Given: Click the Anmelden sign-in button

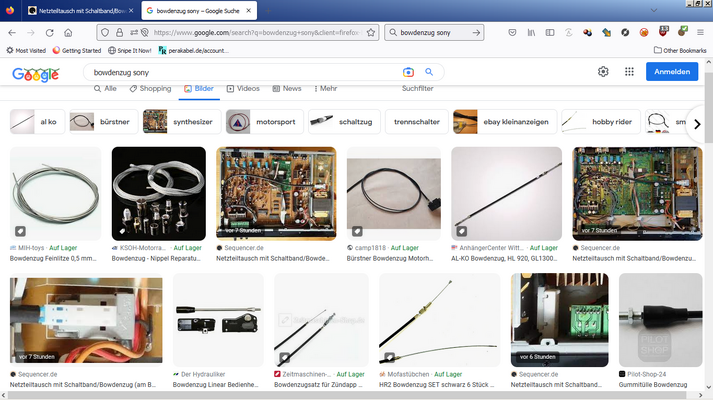Looking at the screenshot, I should [x=672, y=72].
